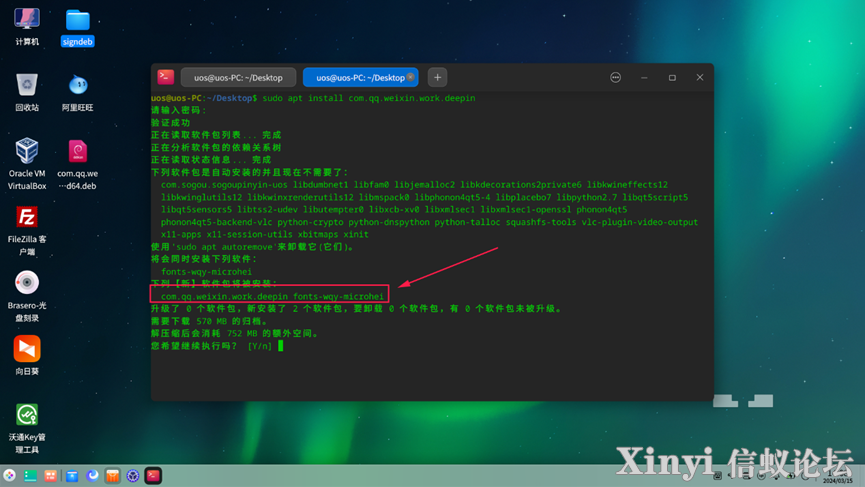The image size is (865, 487).
Task: Click com.qq.weixin.work.deepin in new packages line
Action: (224, 296)
